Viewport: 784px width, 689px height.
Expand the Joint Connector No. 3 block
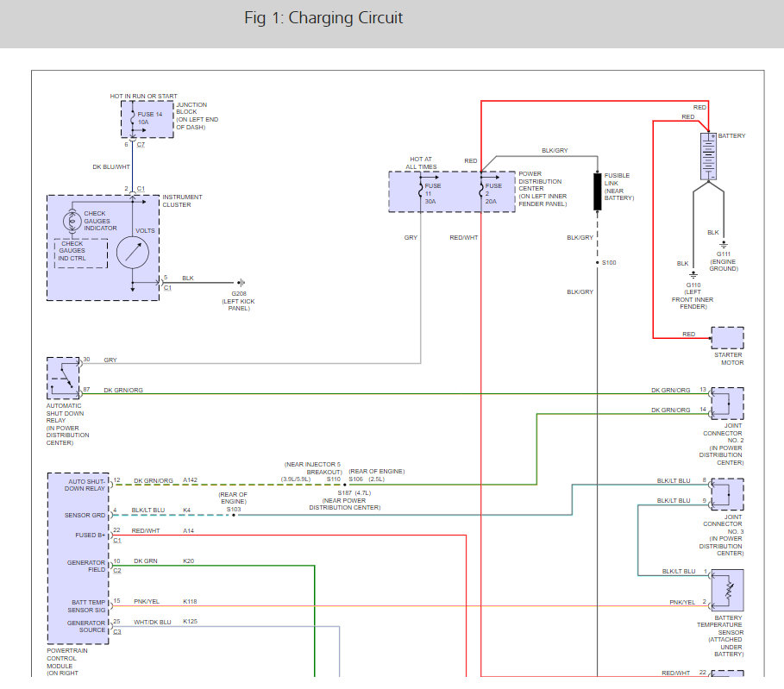click(727, 493)
